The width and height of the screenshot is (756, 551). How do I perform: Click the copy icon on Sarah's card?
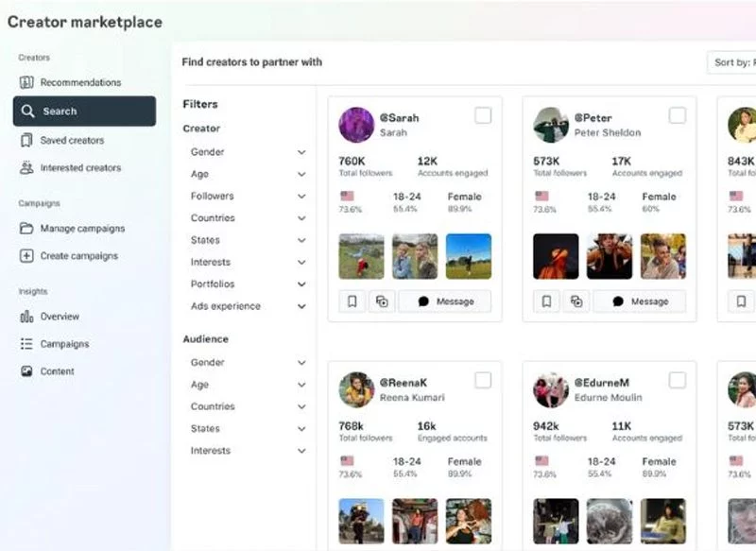[x=382, y=301]
